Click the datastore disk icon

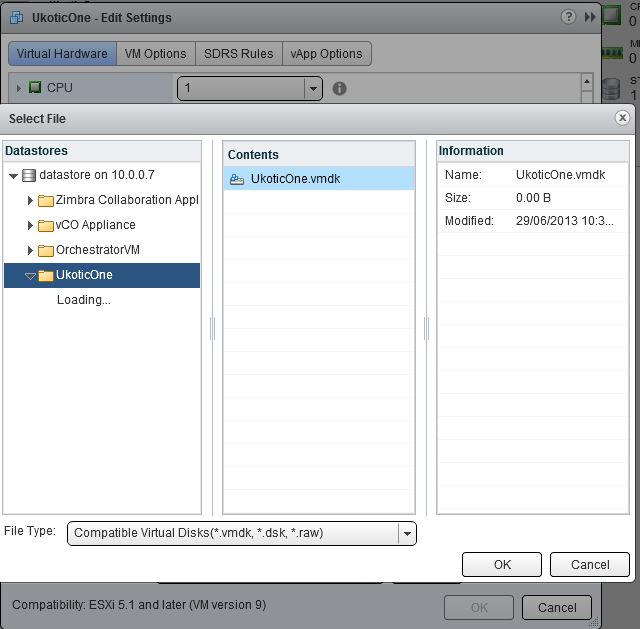click(29, 176)
